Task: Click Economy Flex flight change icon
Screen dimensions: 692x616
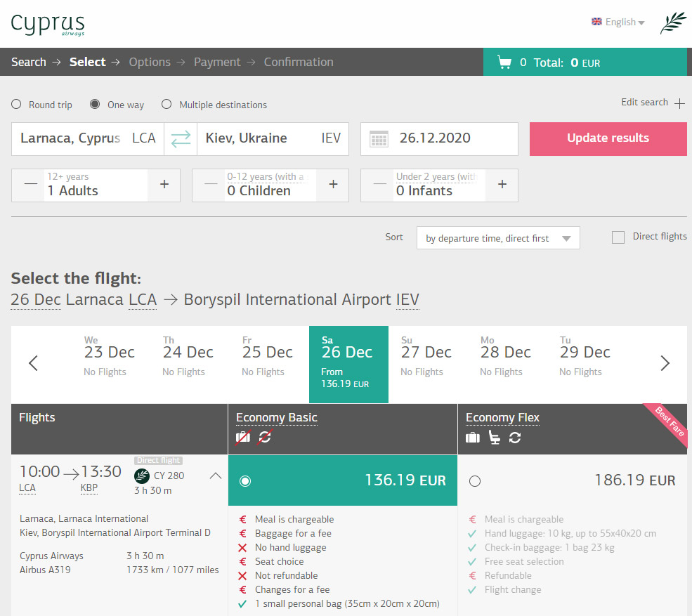Action: (515, 438)
